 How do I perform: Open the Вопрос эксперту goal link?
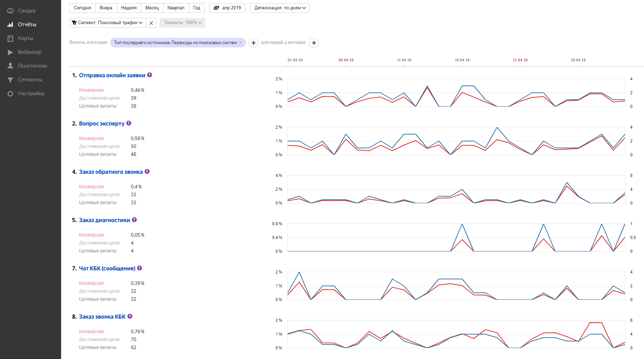tap(102, 123)
